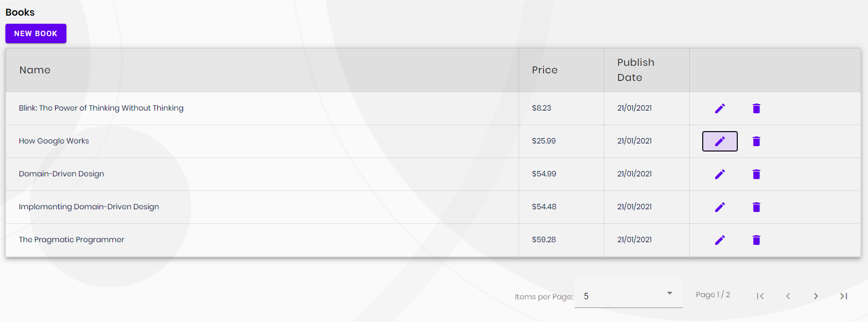Open the Items per Page dropdown
Viewport: 868px width, 322px height.
pos(628,296)
